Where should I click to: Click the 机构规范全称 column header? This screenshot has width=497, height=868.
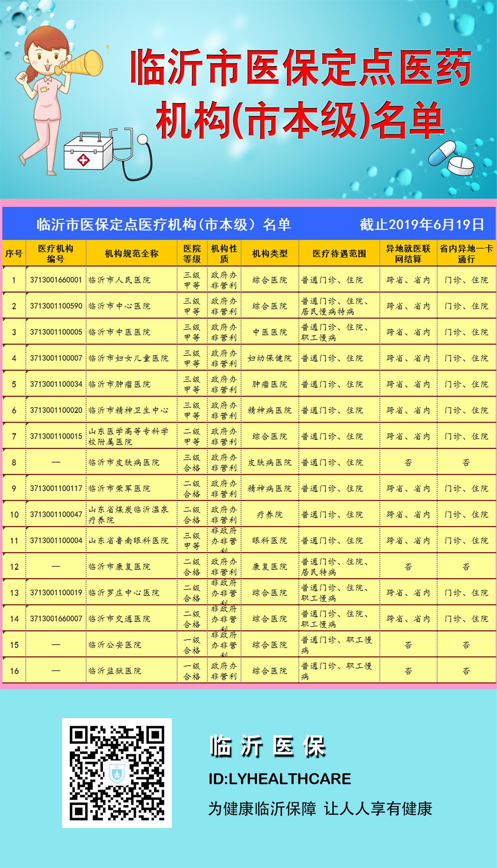(132, 254)
